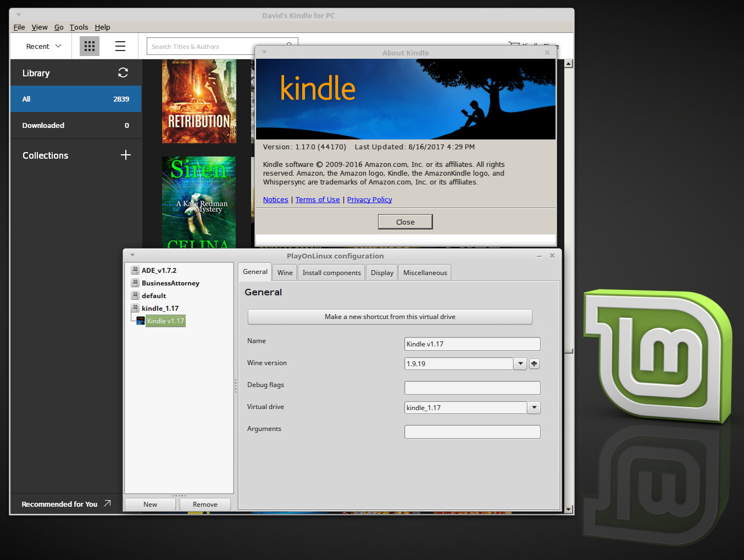Viewport: 744px width, 560px height.
Task: Expand the Wine version dropdown
Action: 520,363
